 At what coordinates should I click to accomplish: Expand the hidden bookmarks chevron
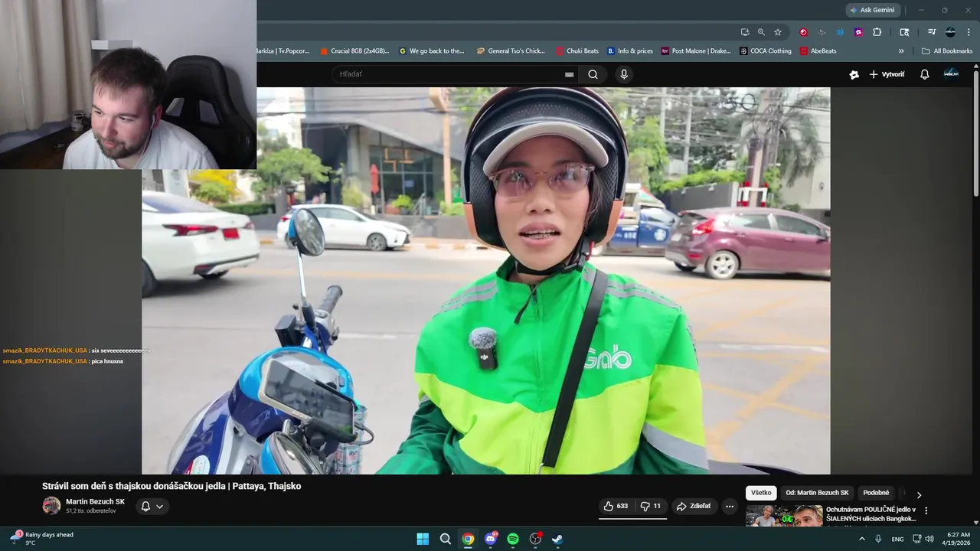901,51
